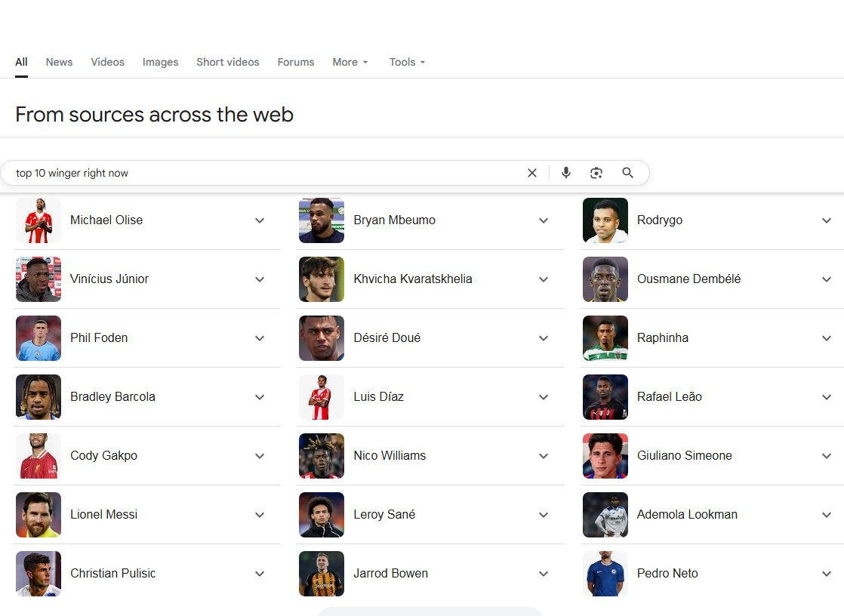Start a voice search with the microphone
This screenshot has width=844, height=616.
(566, 173)
